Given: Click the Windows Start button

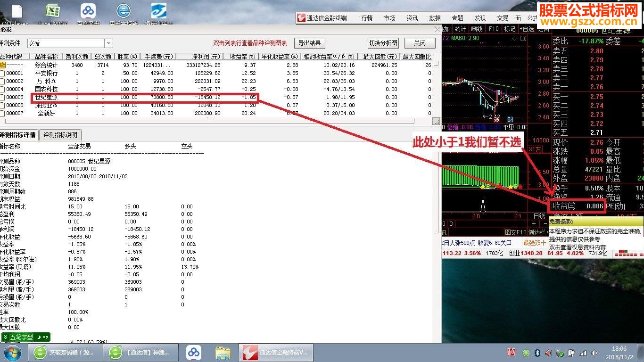Looking at the screenshot, I should [x=12, y=353].
